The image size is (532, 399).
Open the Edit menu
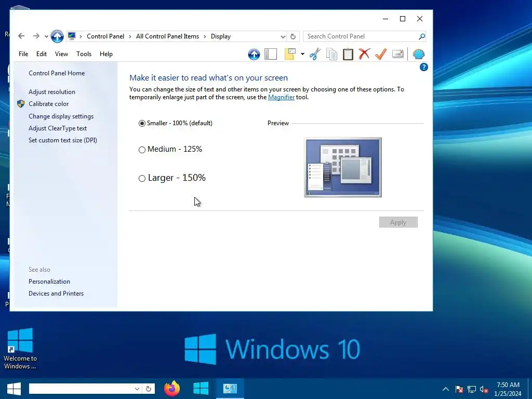[x=42, y=54]
